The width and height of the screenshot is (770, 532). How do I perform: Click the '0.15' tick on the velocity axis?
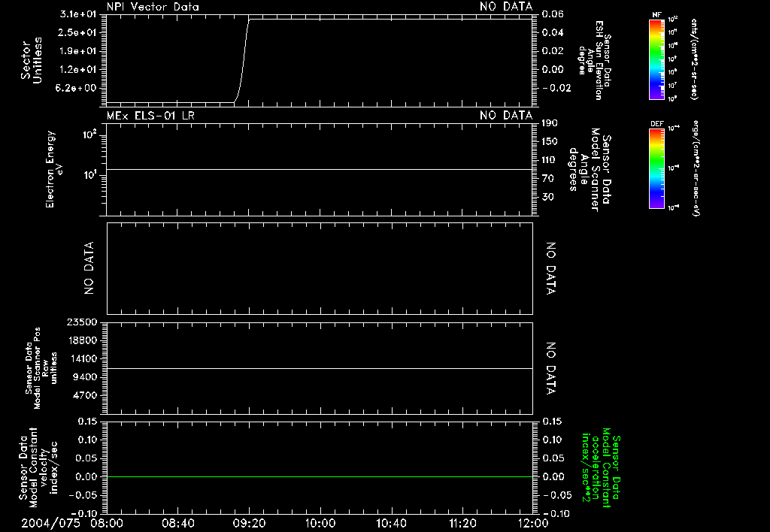pos(87,422)
